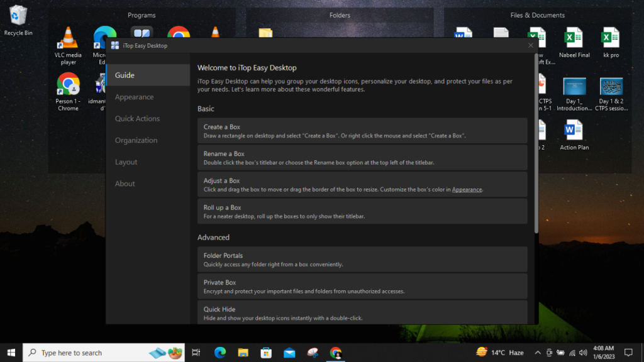The width and height of the screenshot is (644, 362).
Task: Switch to the Quick Actions section
Action: tap(137, 119)
